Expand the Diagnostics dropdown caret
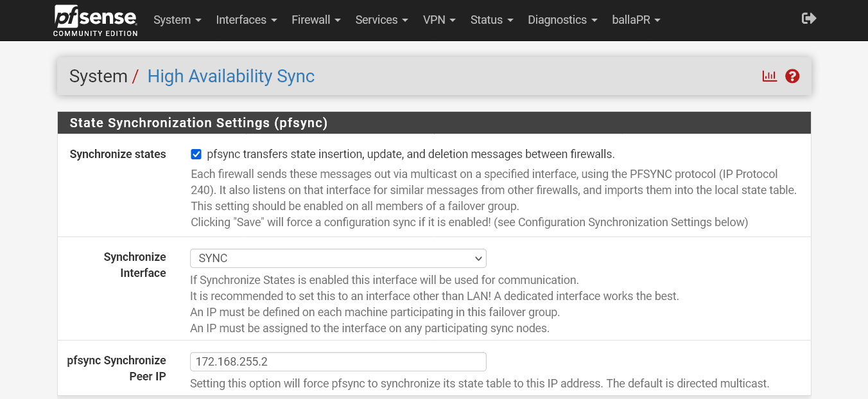 pyautogui.click(x=594, y=21)
